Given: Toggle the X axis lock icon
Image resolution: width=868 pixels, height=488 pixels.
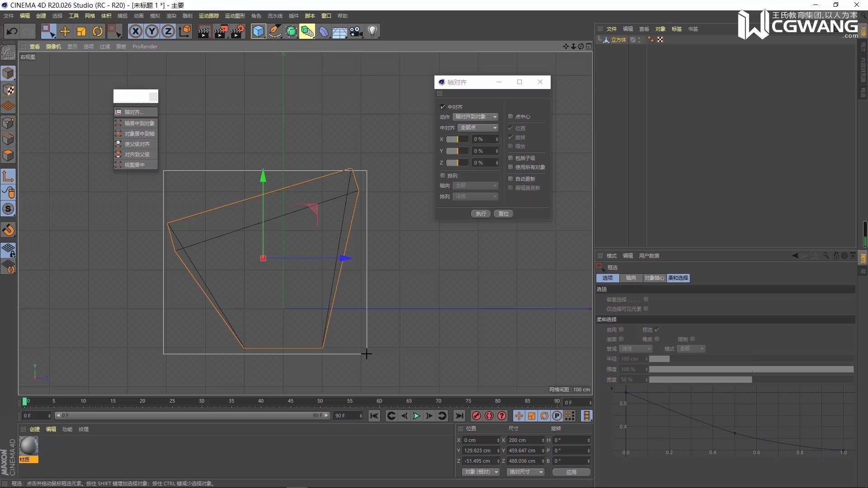Looking at the screenshot, I should pyautogui.click(x=135, y=31).
